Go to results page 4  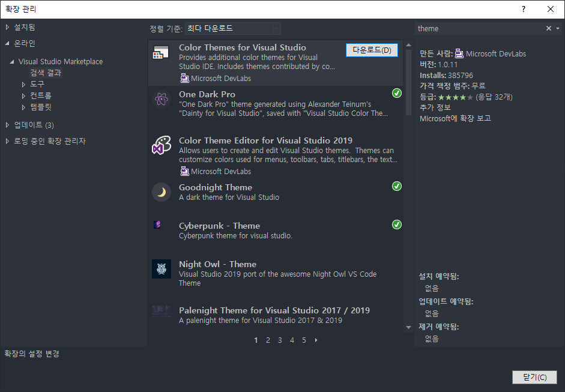[x=292, y=340]
